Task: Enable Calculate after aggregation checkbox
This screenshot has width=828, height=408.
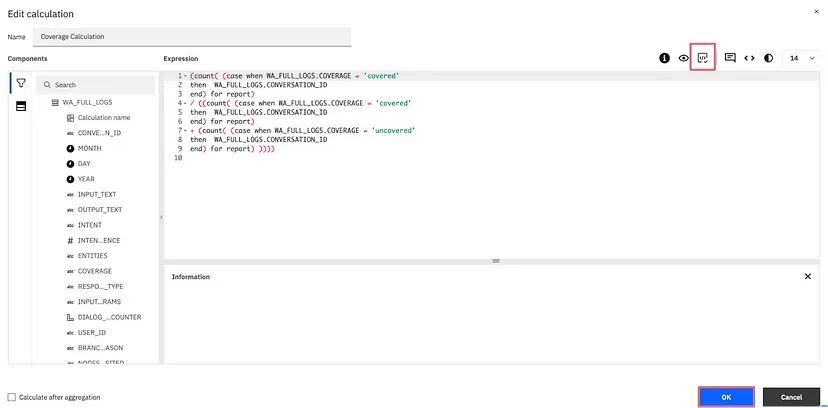Action: click(x=12, y=397)
